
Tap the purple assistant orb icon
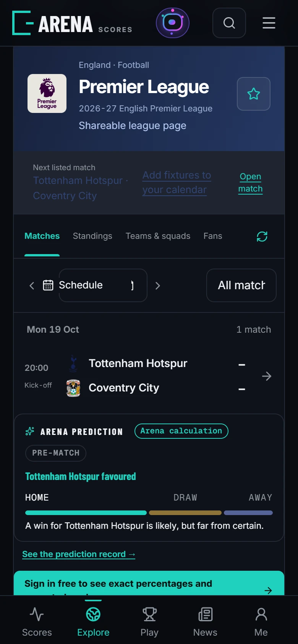point(173,23)
